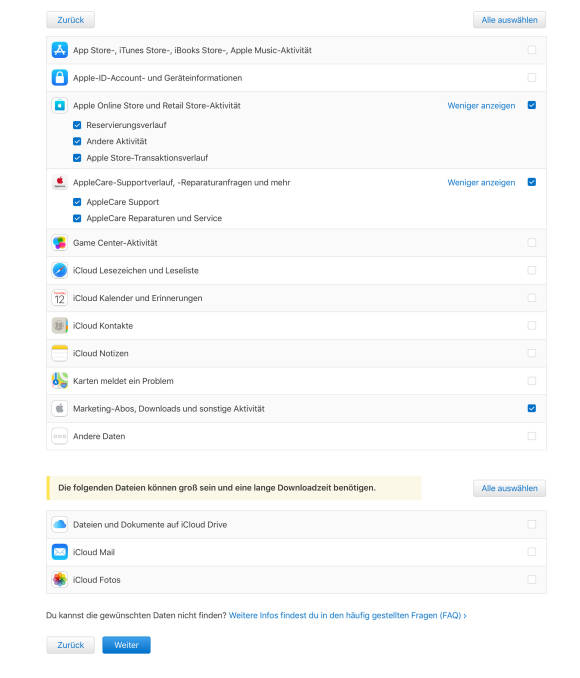This screenshot has width=580, height=678.
Task: Click the Safari iCloud Lesezeichen icon
Action: [x=60, y=270]
